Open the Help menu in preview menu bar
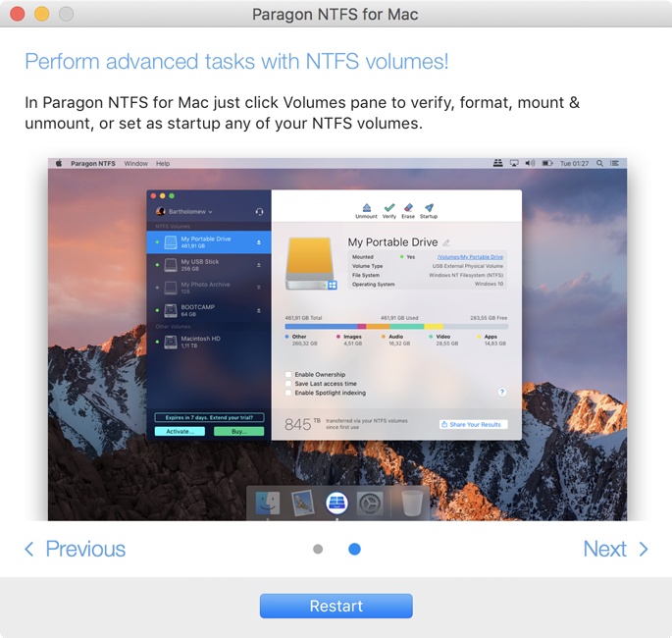Image resolution: width=672 pixels, height=638 pixels. [x=163, y=163]
